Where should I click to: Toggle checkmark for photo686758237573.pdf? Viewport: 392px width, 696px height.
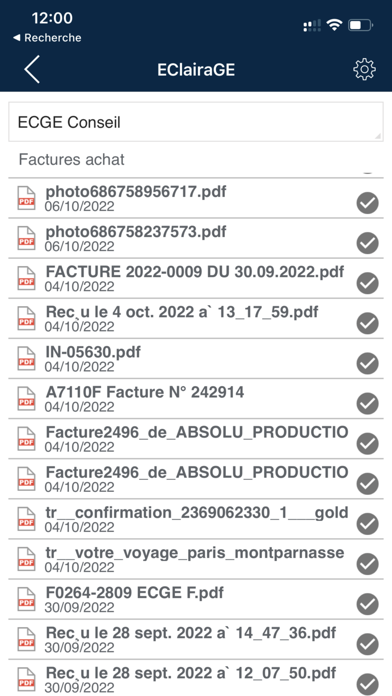(368, 243)
